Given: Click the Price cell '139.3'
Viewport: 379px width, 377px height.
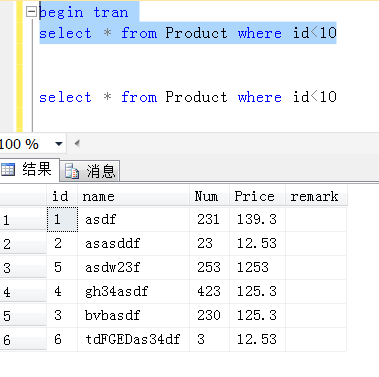Looking at the screenshot, I should point(257,219).
